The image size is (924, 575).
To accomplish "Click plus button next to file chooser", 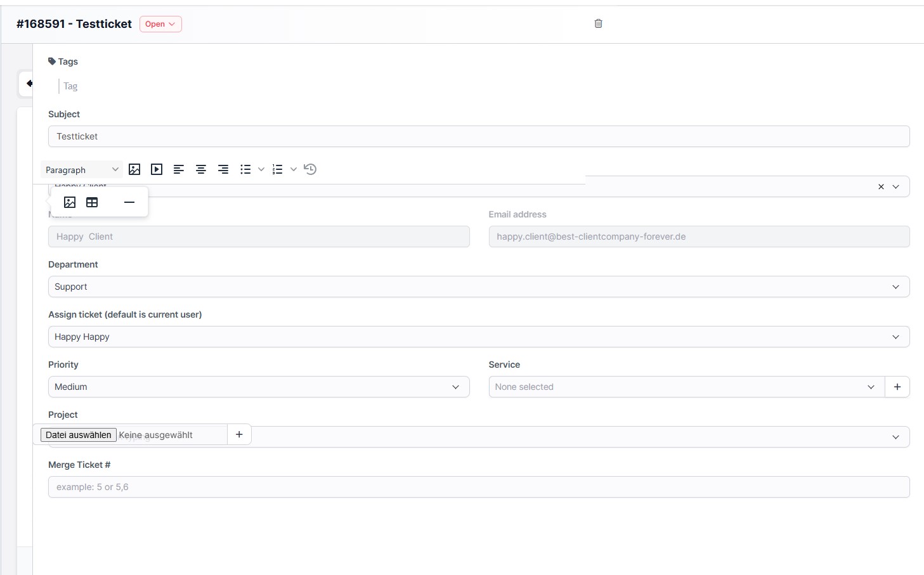I will [x=239, y=434].
